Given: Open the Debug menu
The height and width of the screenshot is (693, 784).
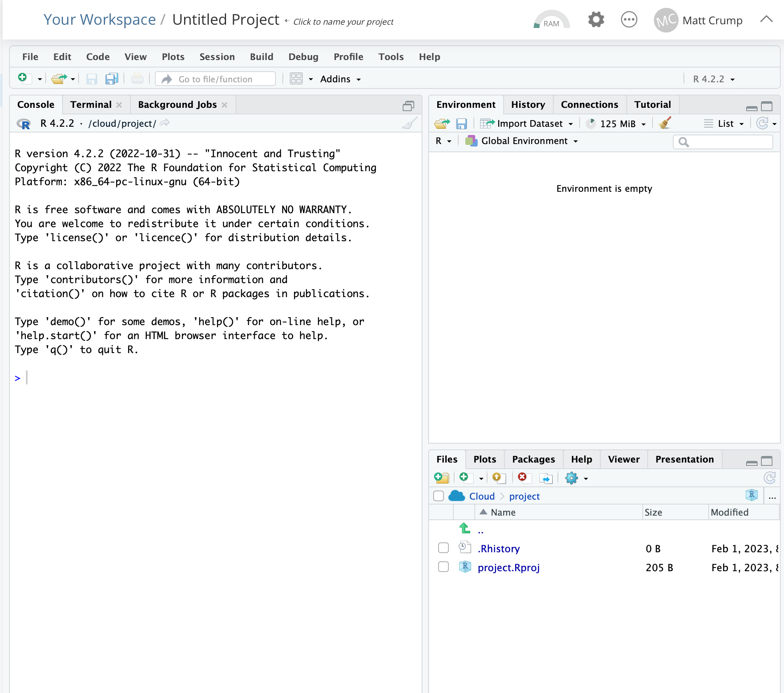Looking at the screenshot, I should [303, 57].
